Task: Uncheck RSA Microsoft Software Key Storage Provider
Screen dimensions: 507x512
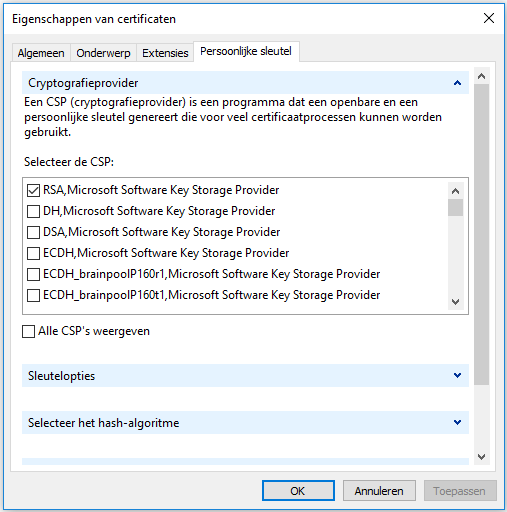Action: (x=33, y=190)
